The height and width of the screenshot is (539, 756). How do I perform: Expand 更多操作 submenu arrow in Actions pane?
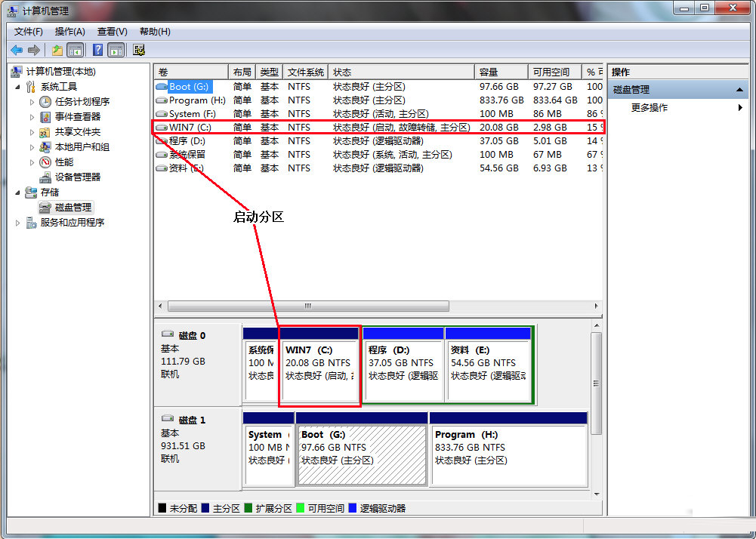[740, 108]
